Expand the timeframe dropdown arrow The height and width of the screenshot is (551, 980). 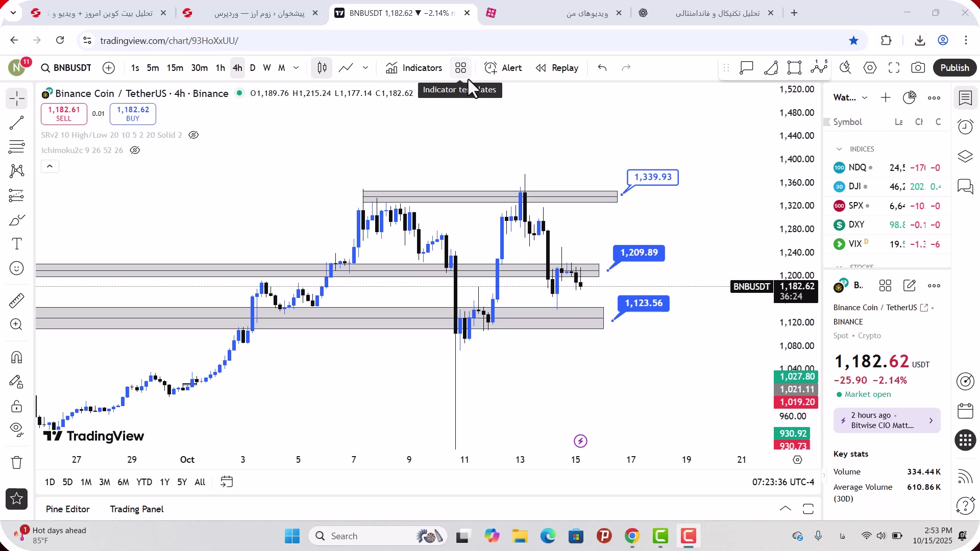click(296, 68)
